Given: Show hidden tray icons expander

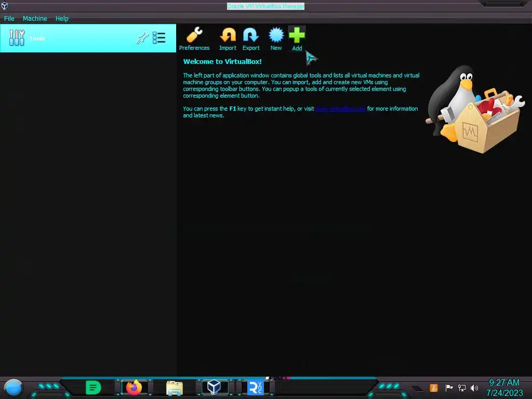Looking at the screenshot, I should [418, 388].
